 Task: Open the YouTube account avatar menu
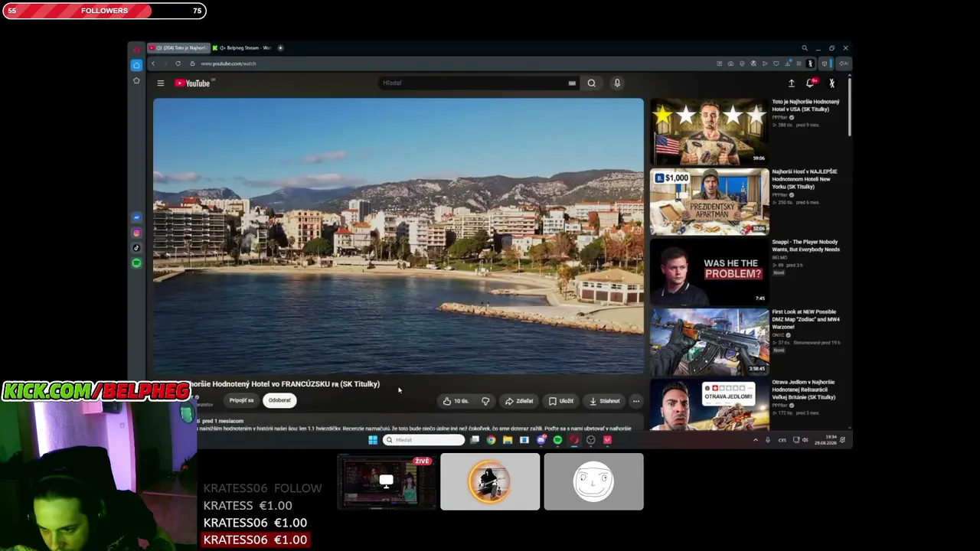[x=831, y=83]
